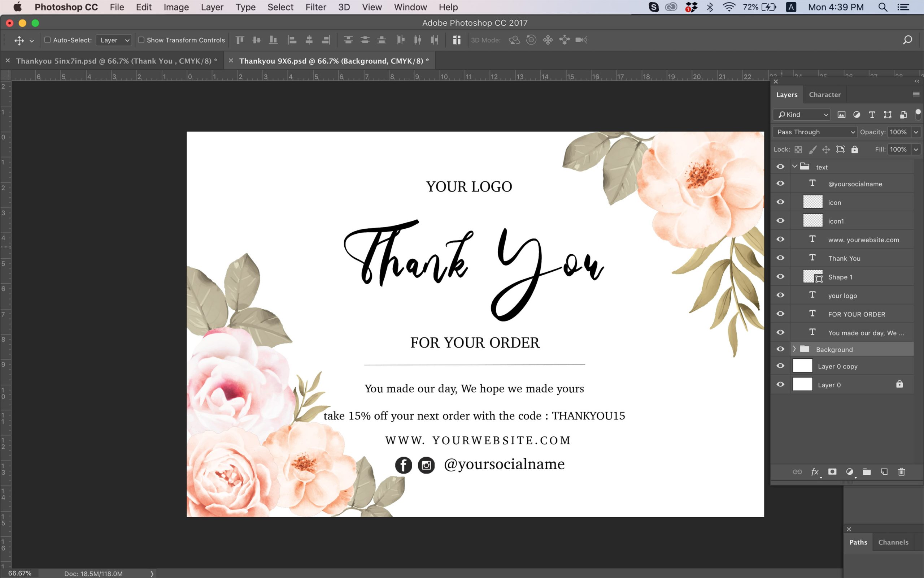Open Auto-Select Layer dropdown
Image resolution: width=924 pixels, height=578 pixels.
(x=114, y=40)
